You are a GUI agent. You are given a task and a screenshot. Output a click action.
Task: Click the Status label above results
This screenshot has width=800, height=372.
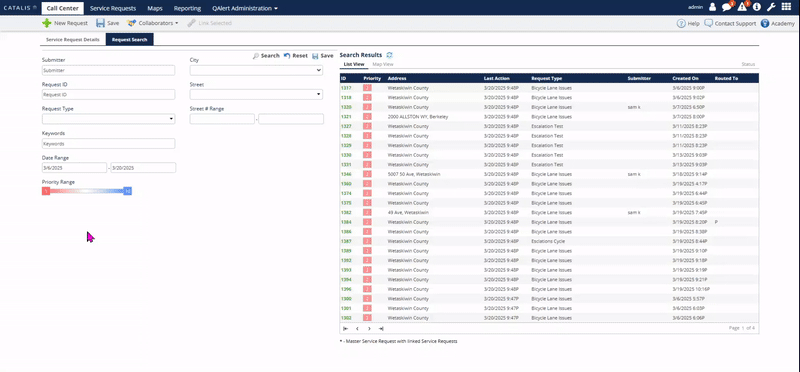(748, 64)
